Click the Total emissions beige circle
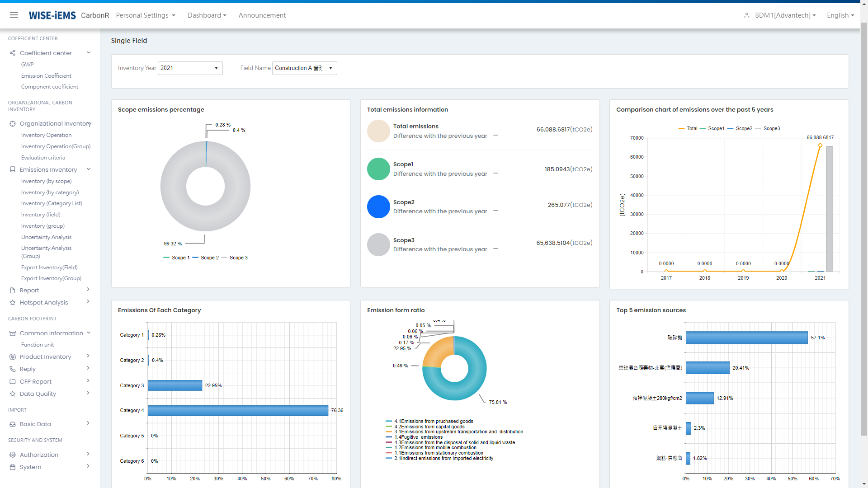The height and width of the screenshot is (488, 868). pos(378,131)
